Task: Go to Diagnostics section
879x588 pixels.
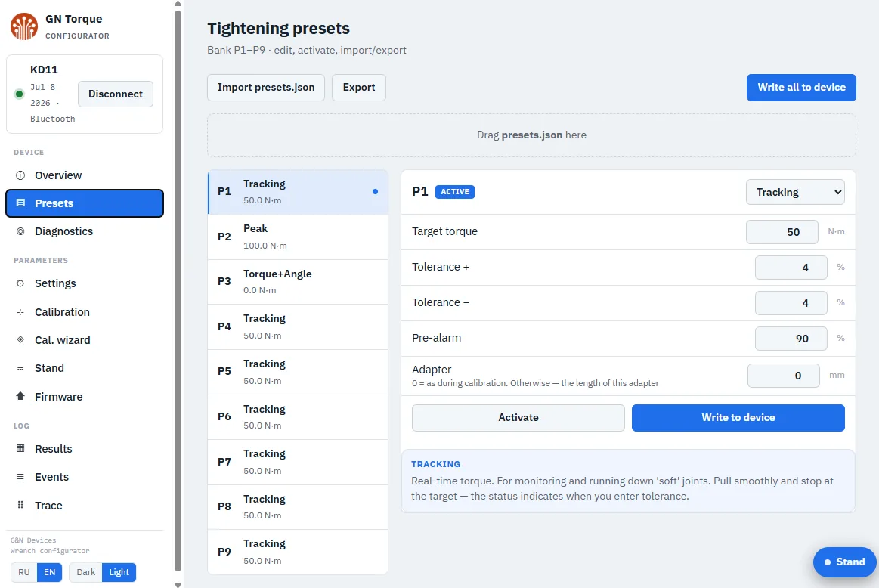Action: 85,231
